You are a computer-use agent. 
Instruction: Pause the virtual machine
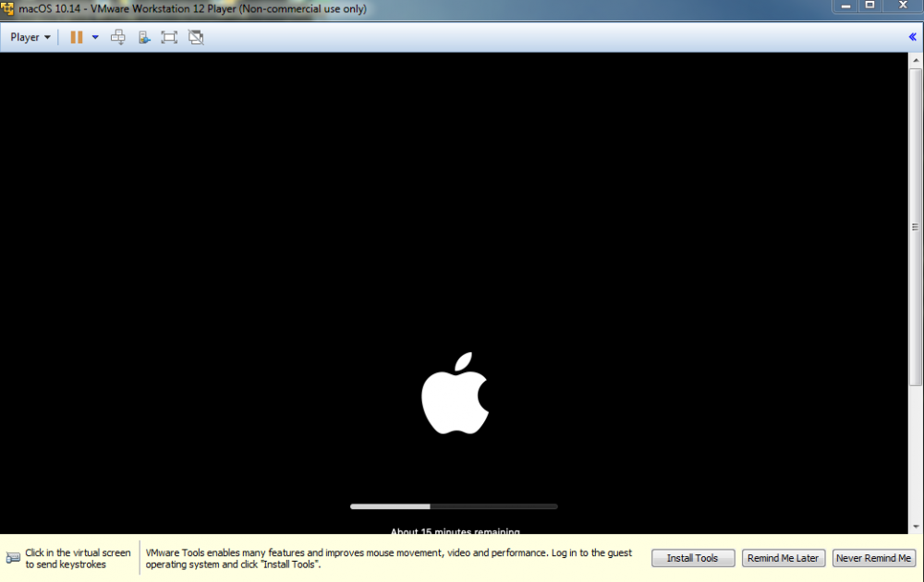[x=77, y=37]
